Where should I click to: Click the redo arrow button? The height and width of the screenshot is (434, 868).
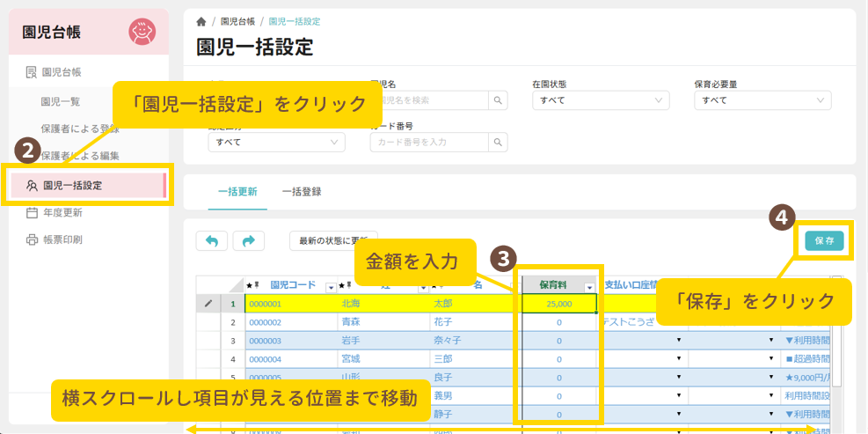tap(248, 240)
